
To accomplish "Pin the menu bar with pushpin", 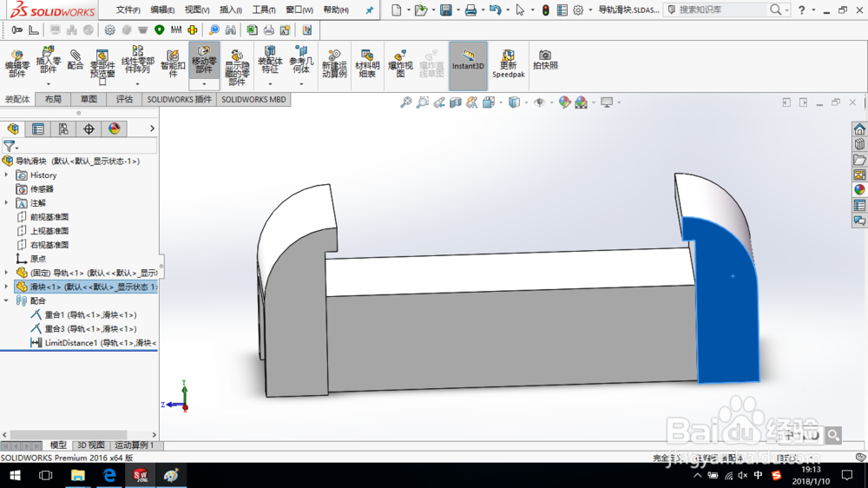I will (x=369, y=10).
